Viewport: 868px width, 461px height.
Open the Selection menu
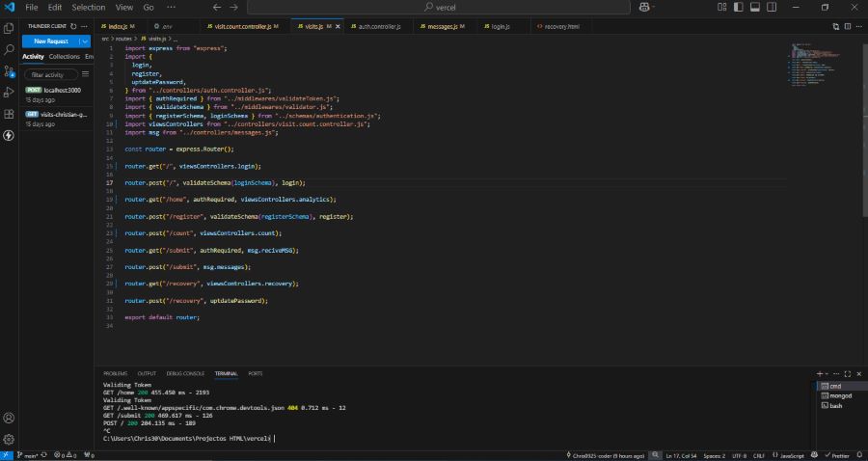point(88,7)
